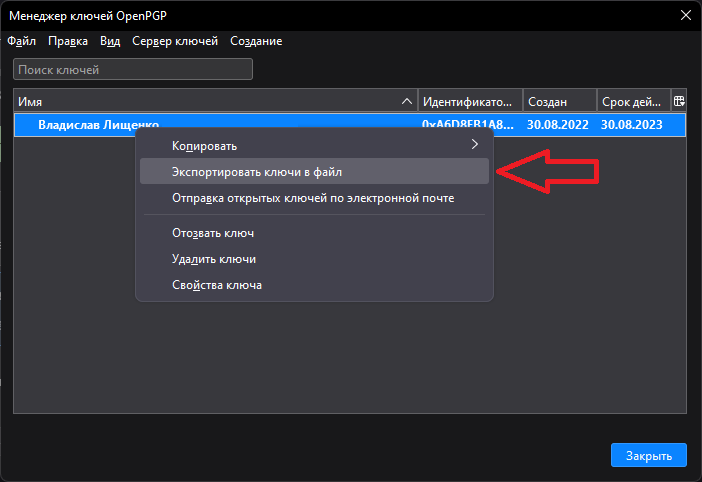Sort by the Создан column header
This screenshot has width=702, height=482.
(x=560, y=102)
